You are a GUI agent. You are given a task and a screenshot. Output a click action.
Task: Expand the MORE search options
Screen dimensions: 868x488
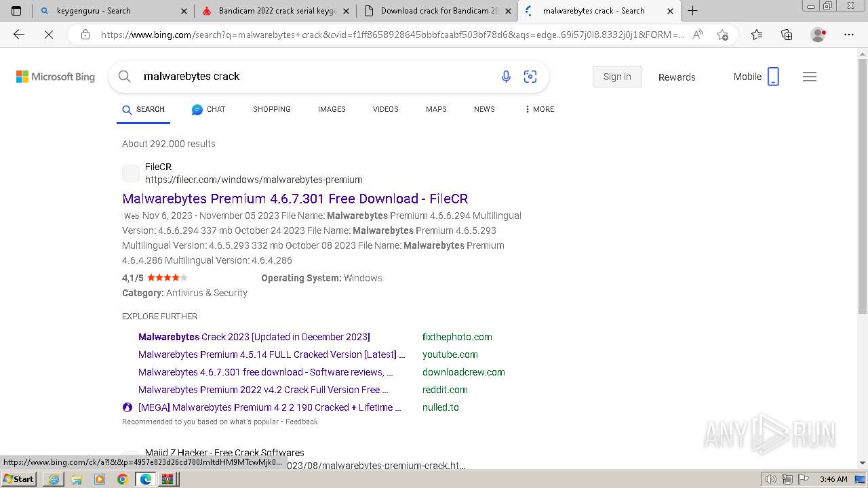[x=539, y=109]
